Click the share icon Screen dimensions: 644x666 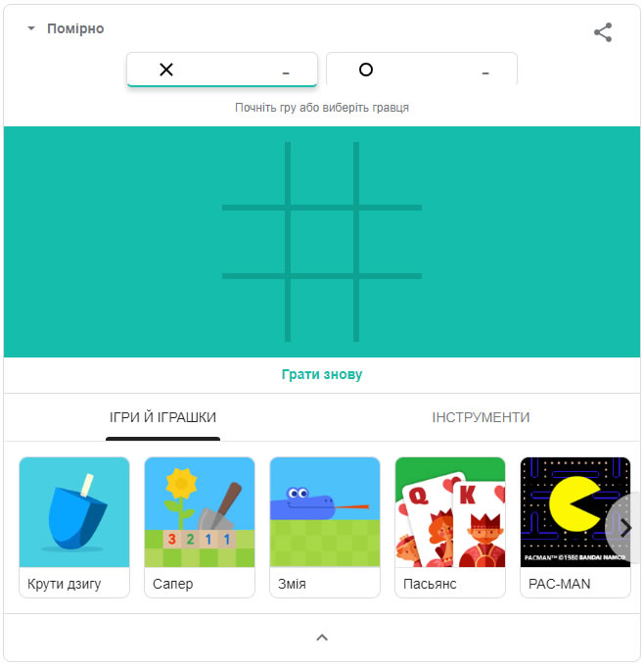(602, 32)
